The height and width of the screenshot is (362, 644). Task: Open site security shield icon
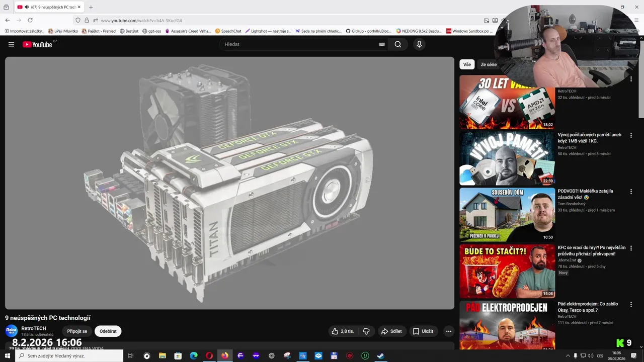tap(77, 20)
